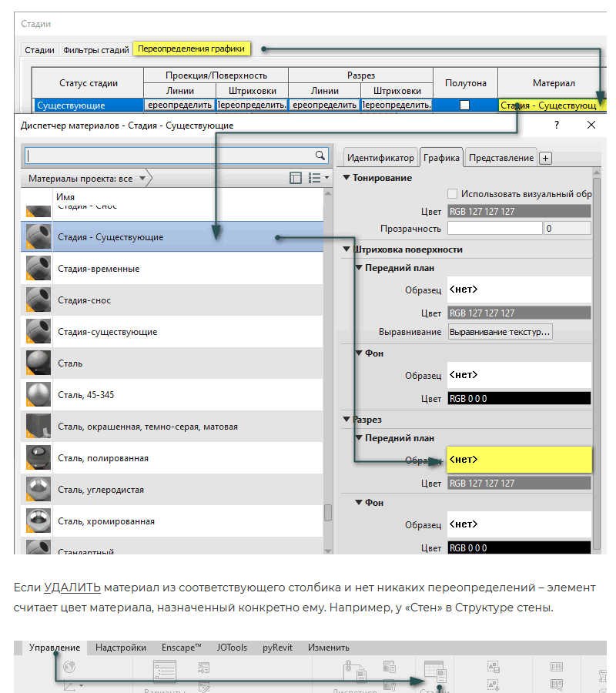
Task: Pick surface Фон color RGB 0 0 0
Action: (519, 398)
